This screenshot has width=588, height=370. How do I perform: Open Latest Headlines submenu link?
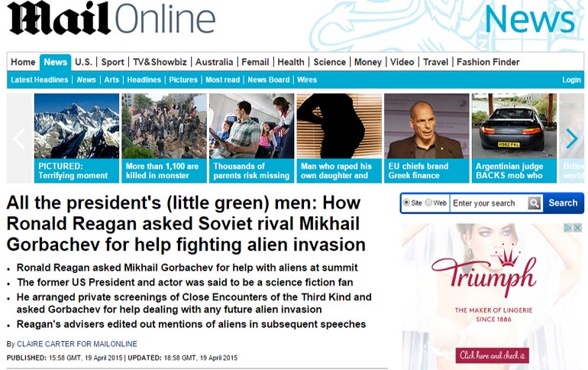(x=40, y=80)
